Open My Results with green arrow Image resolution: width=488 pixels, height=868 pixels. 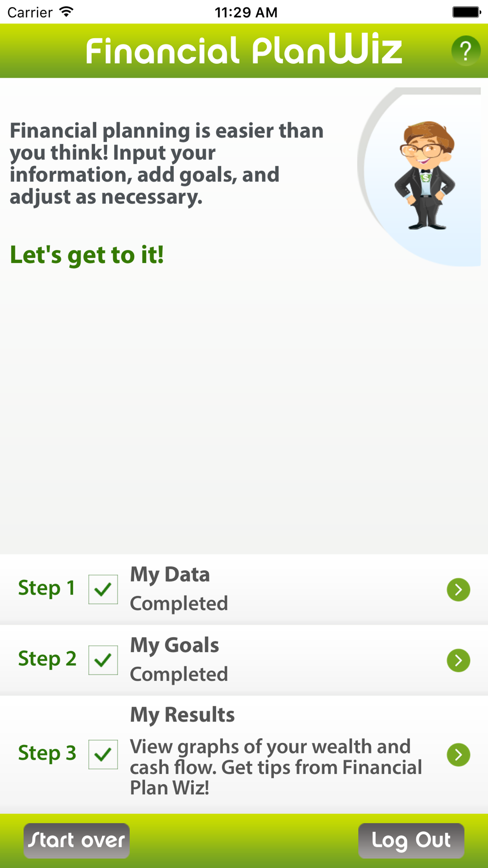[x=458, y=755]
